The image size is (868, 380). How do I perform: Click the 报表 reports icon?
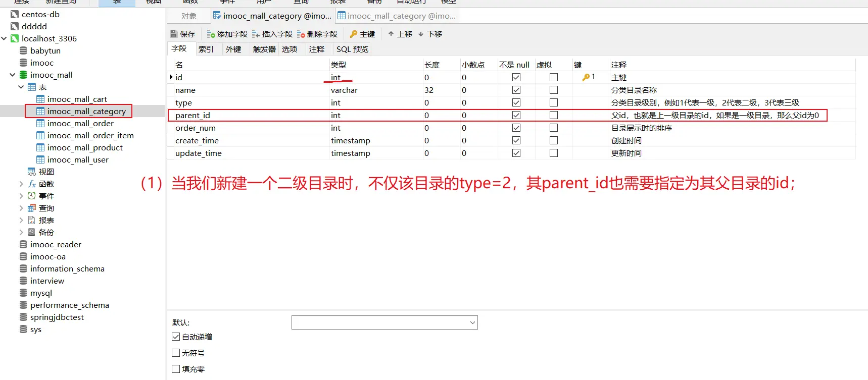click(x=32, y=220)
